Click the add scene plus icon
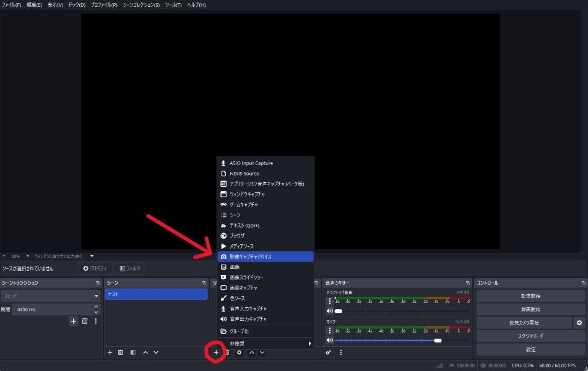588x371 pixels. [110, 352]
